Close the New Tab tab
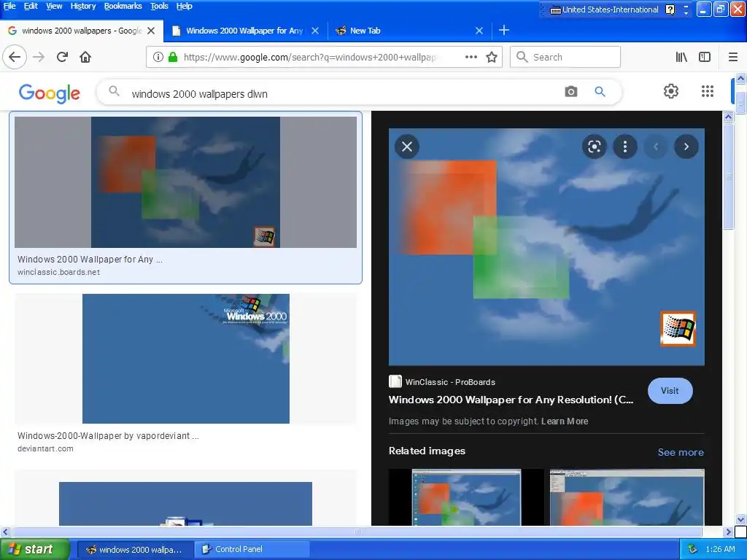747x560 pixels. coord(479,31)
